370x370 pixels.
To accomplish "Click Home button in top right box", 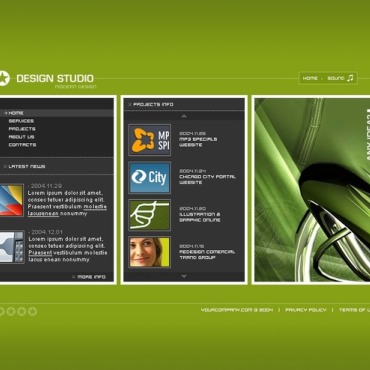I will point(310,78).
